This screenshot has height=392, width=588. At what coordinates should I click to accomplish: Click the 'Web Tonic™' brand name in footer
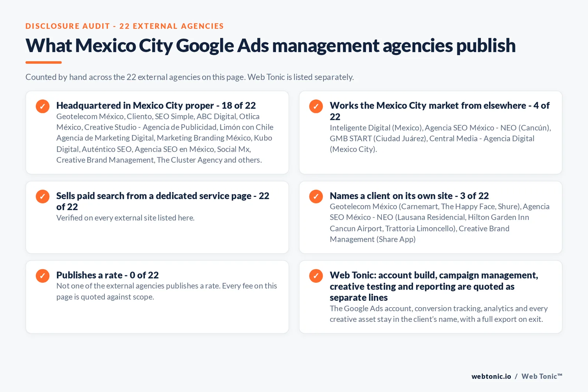pos(542,376)
